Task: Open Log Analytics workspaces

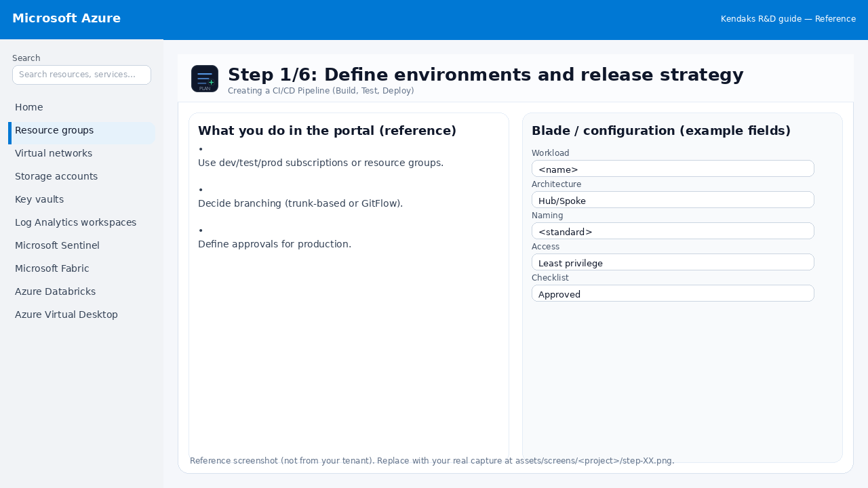Action: pos(81,222)
